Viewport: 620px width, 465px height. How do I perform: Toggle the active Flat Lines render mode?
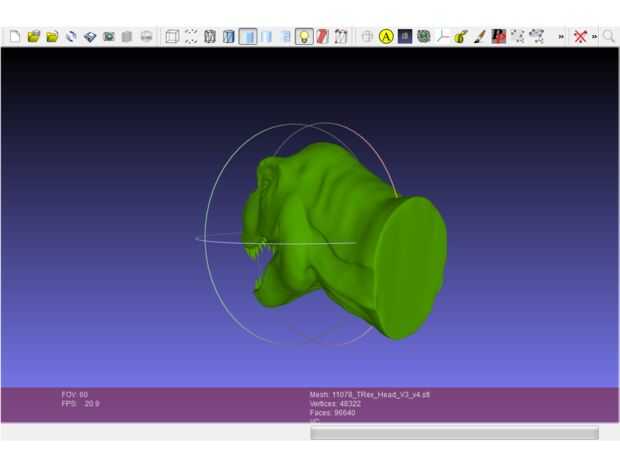[248, 37]
